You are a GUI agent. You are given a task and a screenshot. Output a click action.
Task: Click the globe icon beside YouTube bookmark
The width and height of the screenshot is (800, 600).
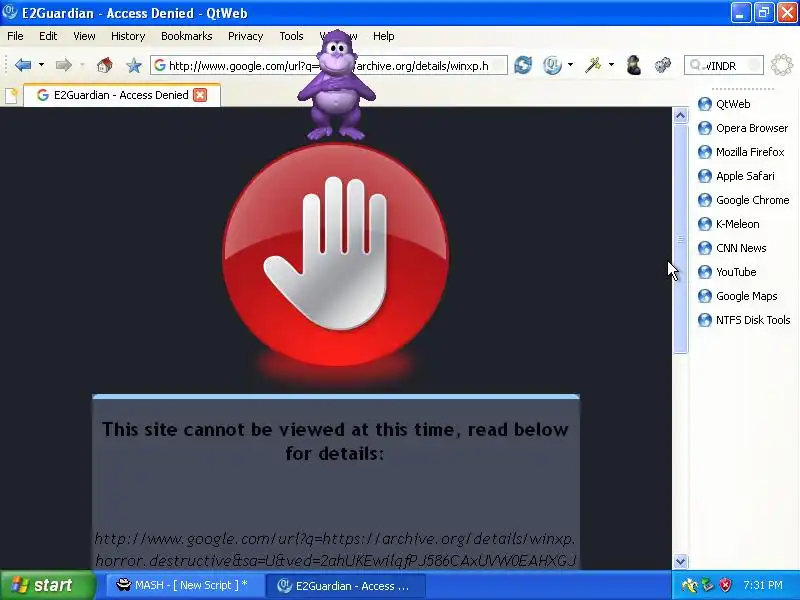tap(705, 272)
